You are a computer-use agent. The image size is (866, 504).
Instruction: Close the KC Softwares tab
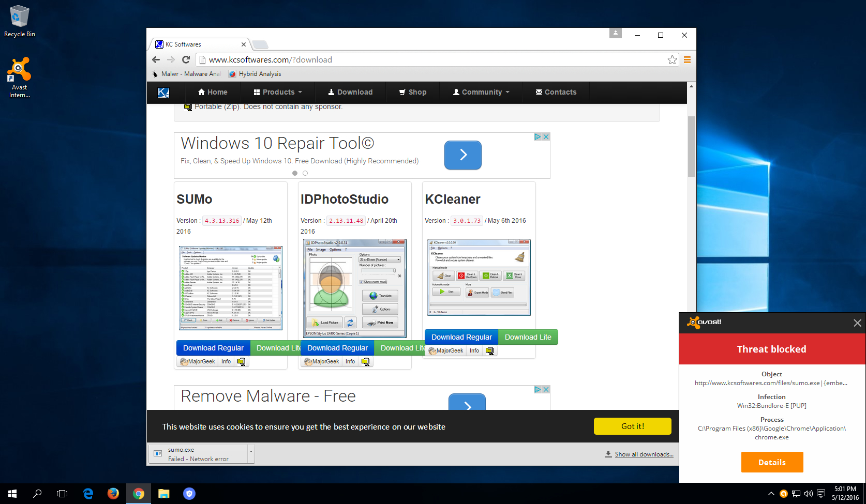click(244, 44)
